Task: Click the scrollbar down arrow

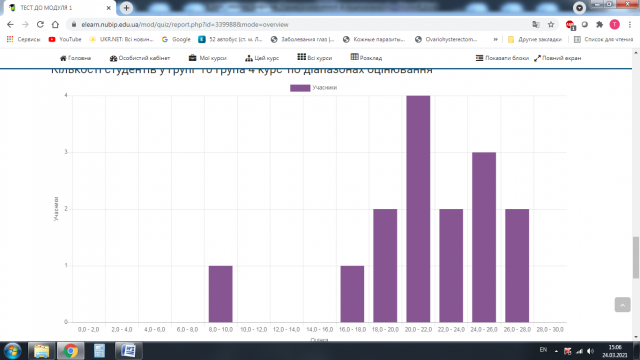Action: pos(636,337)
